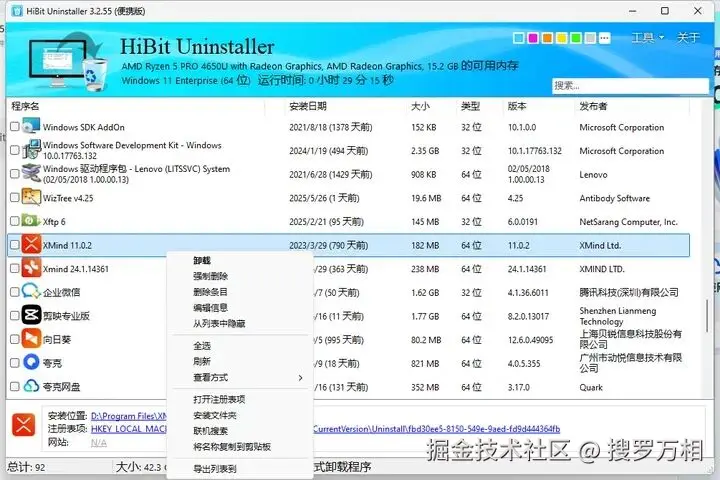
Task: Click the Lenovo driver package icon
Action: pos(31,174)
